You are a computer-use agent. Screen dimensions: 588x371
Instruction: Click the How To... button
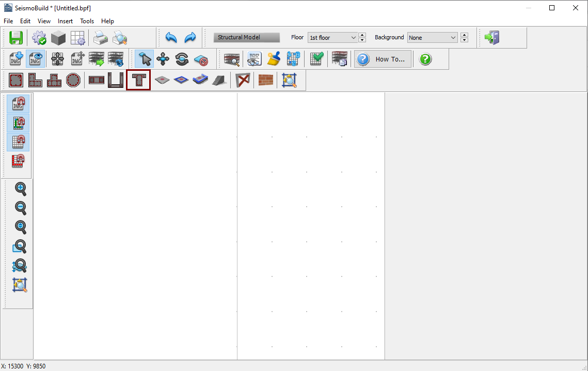point(383,59)
